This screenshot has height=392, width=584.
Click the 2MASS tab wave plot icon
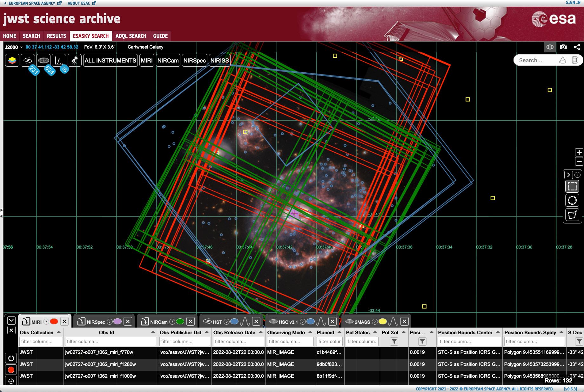tap(393, 322)
